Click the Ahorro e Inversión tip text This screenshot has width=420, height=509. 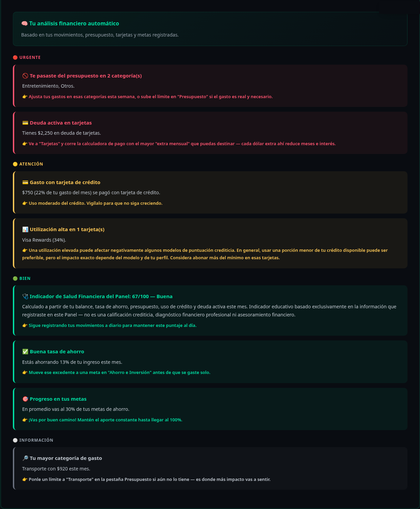[x=116, y=373]
